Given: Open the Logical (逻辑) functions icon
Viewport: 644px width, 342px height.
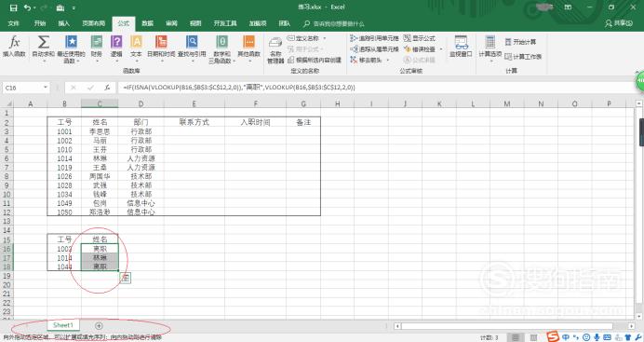Looking at the screenshot, I should click(116, 42).
